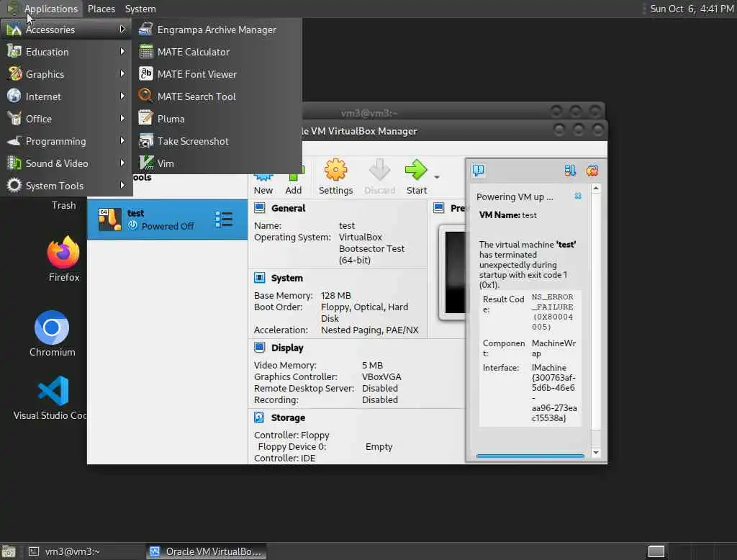Click the greyed-out Discard toolbar button
Viewport: 737px width, 560px height.
click(379, 177)
